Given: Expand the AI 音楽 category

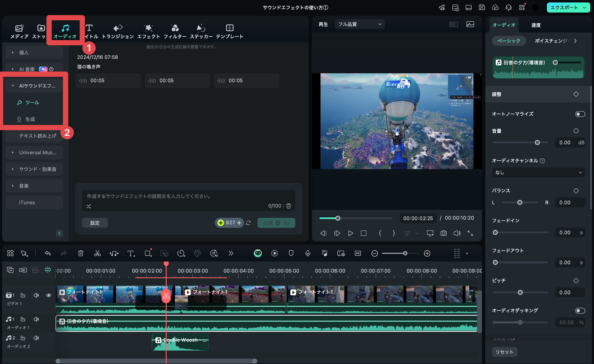Looking at the screenshot, I should click(34, 69).
